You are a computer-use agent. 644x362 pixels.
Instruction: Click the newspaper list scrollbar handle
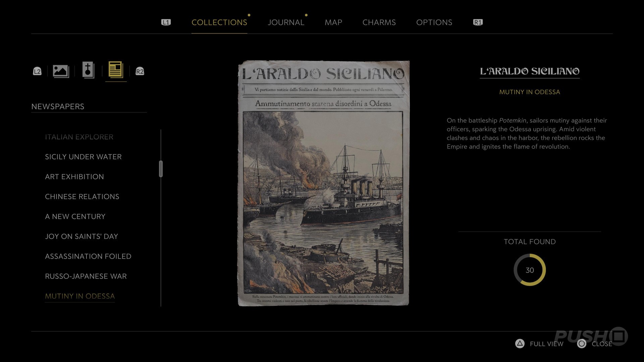pyautogui.click(x=161, y=169)
